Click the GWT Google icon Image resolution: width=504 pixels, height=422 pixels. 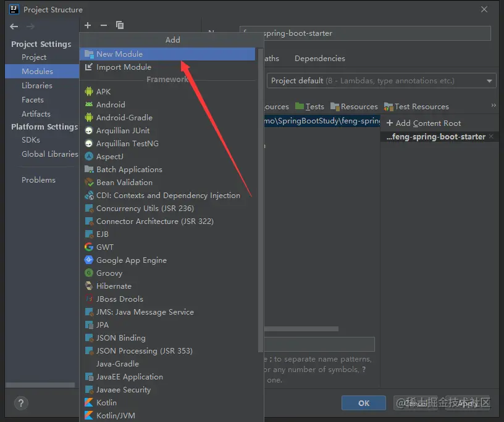click(x=89, y=247)
